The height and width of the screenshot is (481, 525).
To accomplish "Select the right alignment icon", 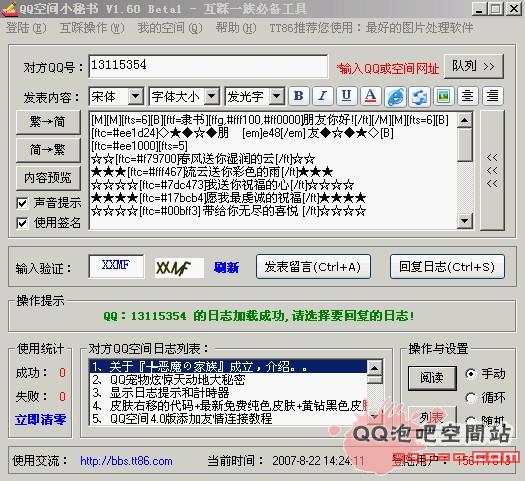I will coord(492,96).
